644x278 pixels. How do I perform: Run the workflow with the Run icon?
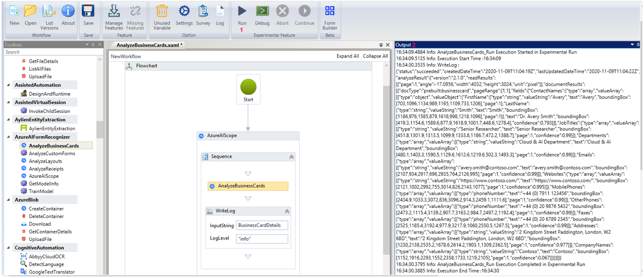point(242,12)
